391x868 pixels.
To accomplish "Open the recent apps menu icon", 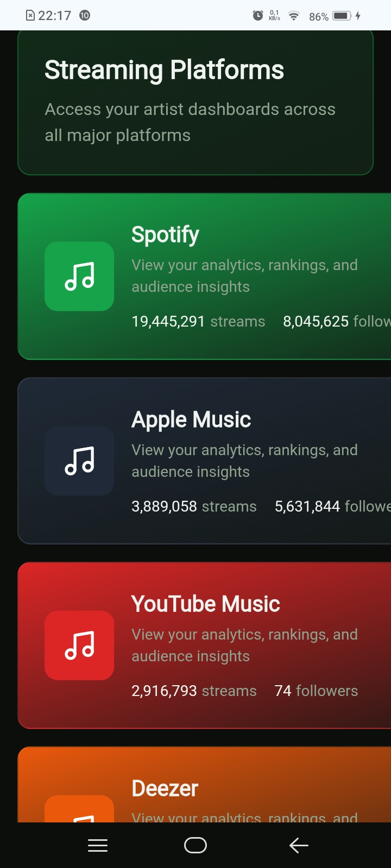I will [x=98, y=845].
